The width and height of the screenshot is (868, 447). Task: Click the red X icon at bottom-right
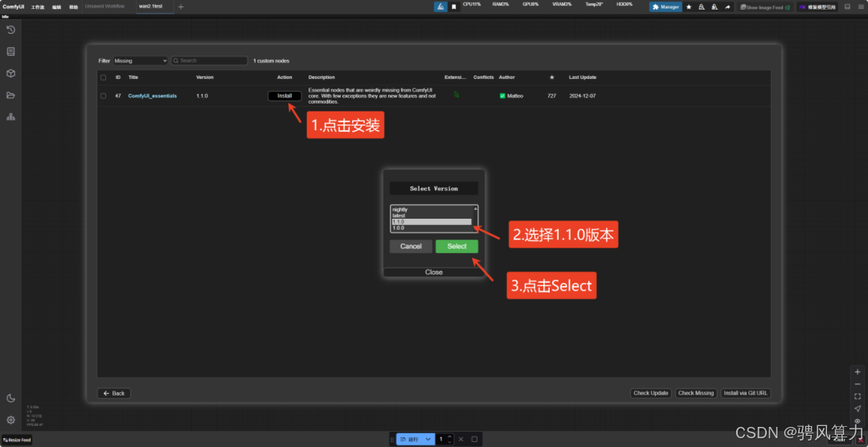click(860, 439)
